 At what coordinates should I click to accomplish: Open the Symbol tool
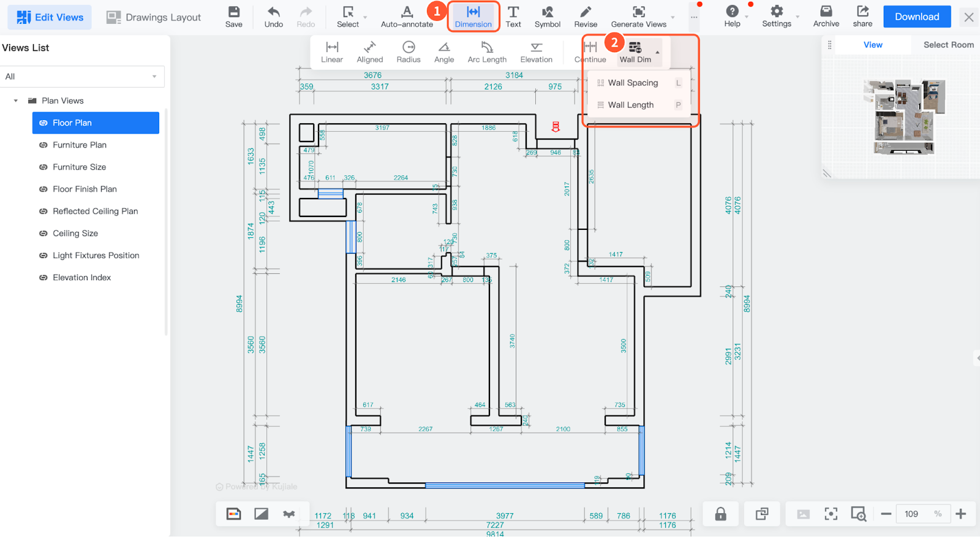coord(547,17)
